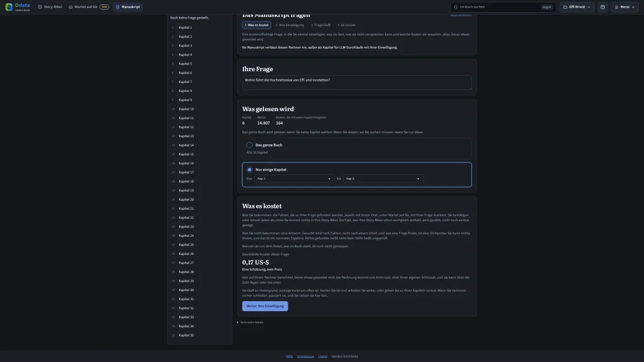Click into the Ihre Frage text field

tap(357, 82)
